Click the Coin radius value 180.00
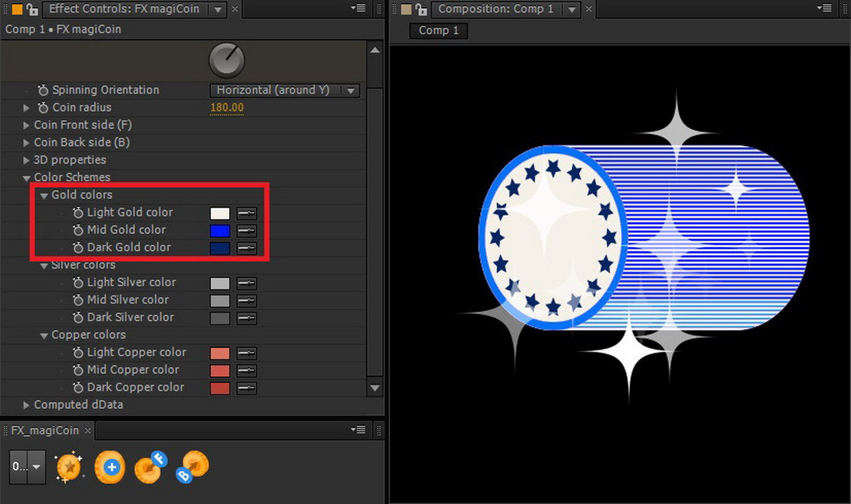This screenshot has height=504, width=851. (x=227, y=107)
